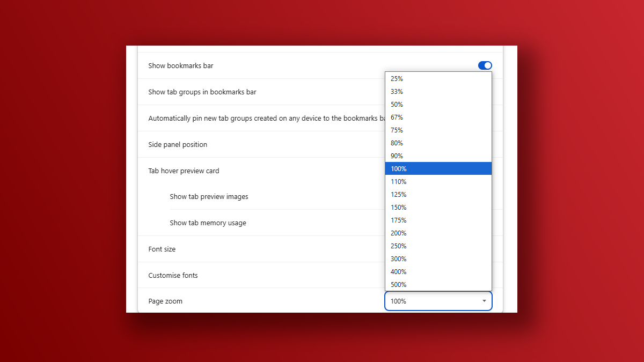
Task: Set zoom to 80% in list
Action: point(438,143)
